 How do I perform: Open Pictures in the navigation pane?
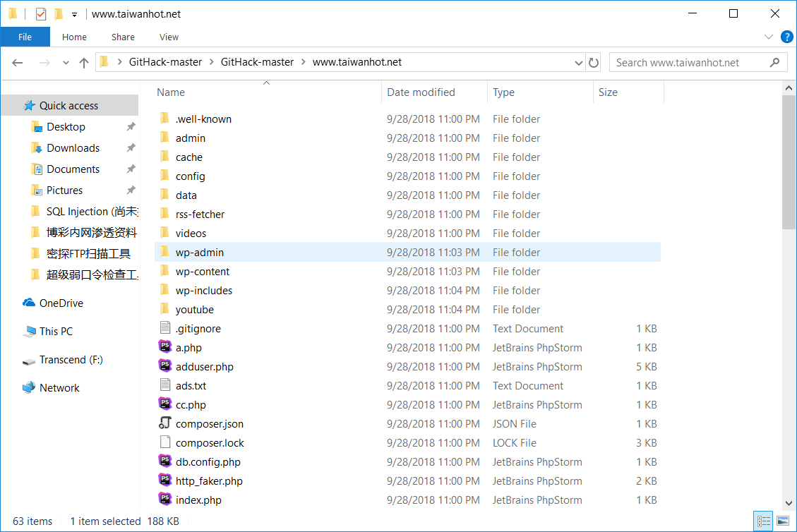tap(64, 190)
